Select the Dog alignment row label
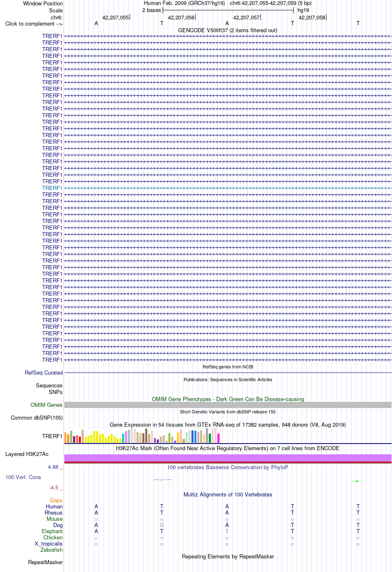The height and width of the screenshot is (572, 392). 58,525
